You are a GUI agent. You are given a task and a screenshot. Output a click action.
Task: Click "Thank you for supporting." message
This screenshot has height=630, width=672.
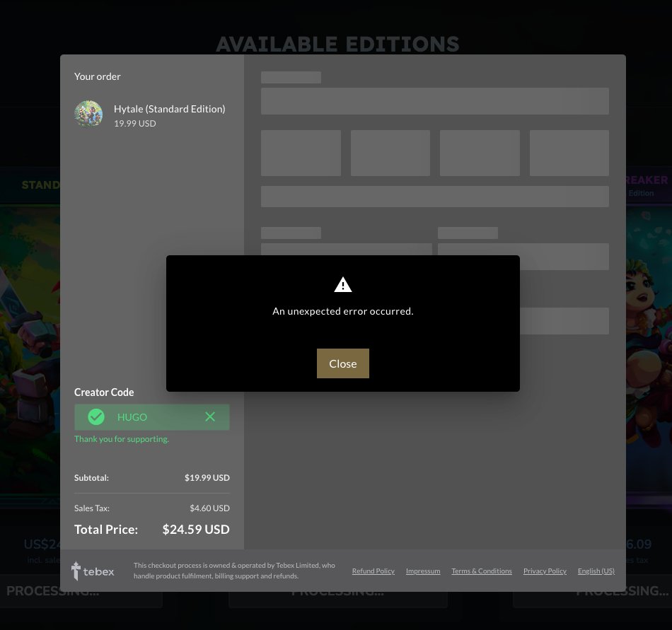(121, 439)
